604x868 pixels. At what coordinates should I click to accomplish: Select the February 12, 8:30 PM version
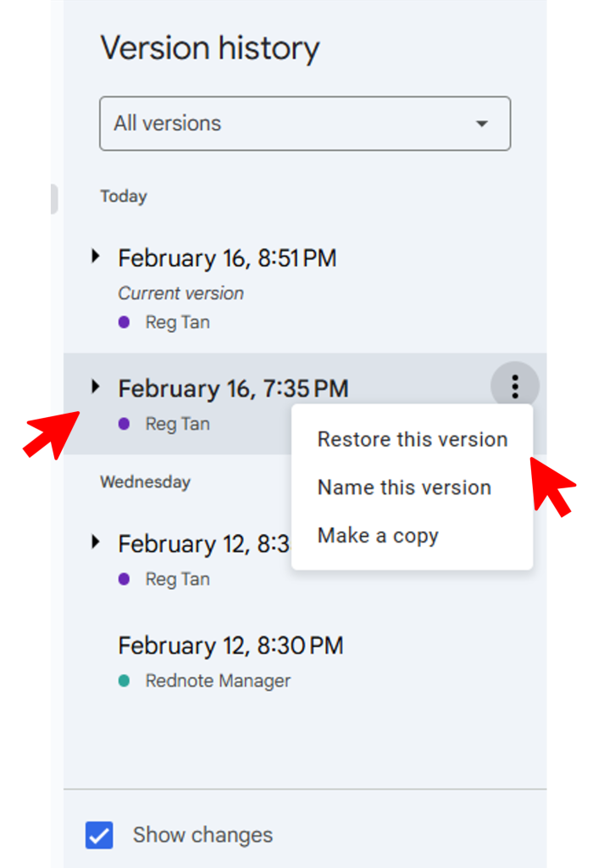pos(230,646)
